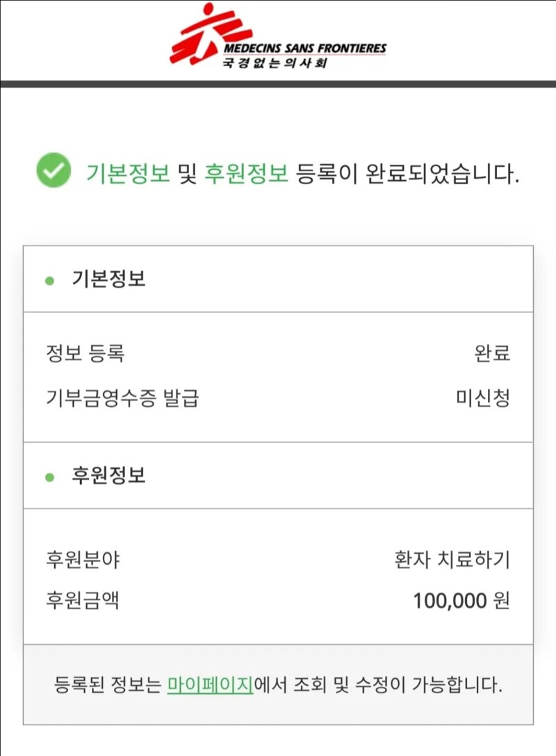Open the 마이페이지 link
Image resolution: width=556 pixels, height=756 pixels.
pyautogui.click(x=210, y=684)
